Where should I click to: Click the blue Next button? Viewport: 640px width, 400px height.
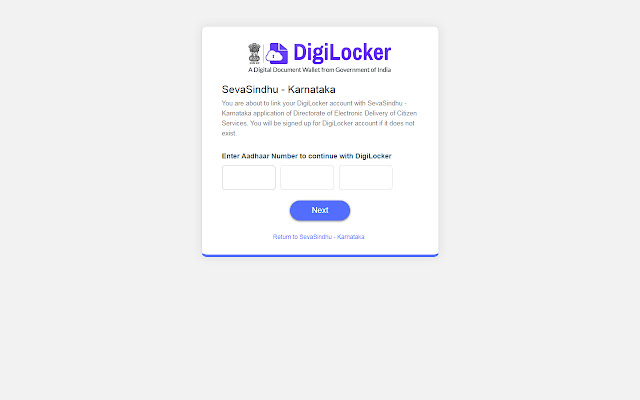[x=320, y=211]
